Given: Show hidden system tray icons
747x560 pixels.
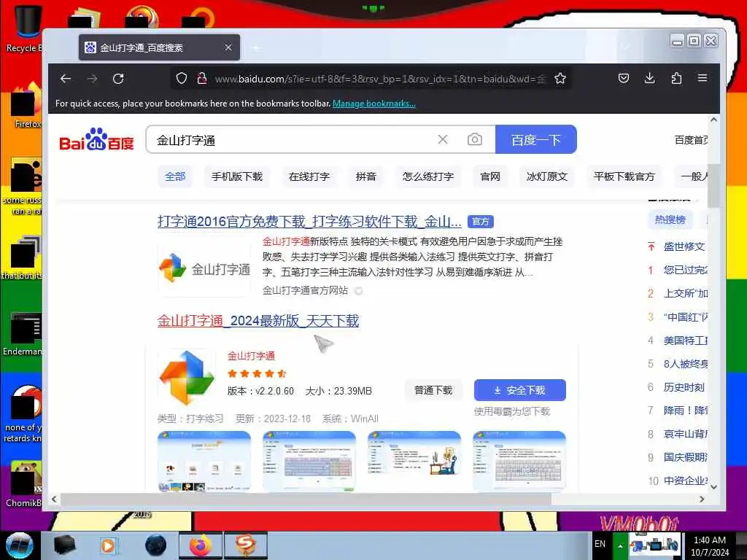Looking at the screenshot, I should click(620, 545).
